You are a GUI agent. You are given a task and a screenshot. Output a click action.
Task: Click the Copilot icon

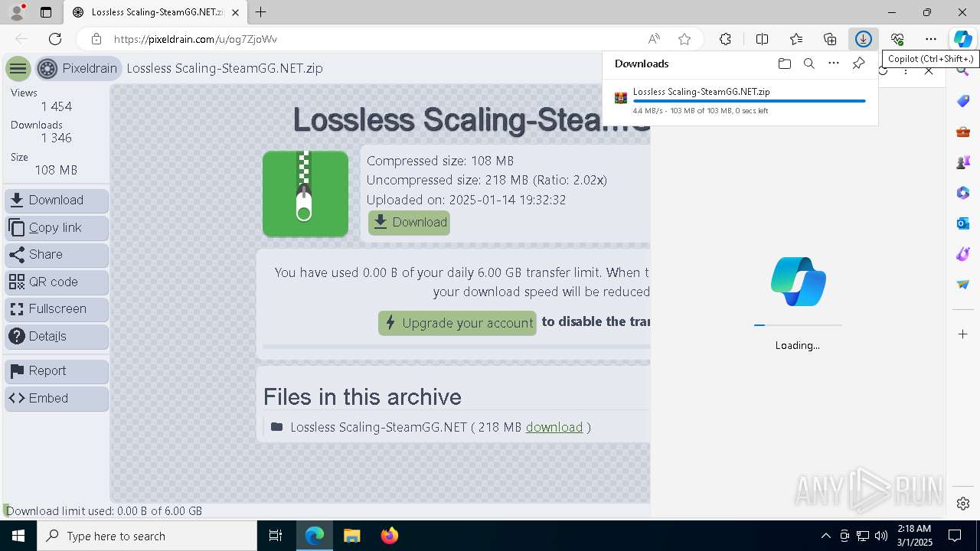962,39
